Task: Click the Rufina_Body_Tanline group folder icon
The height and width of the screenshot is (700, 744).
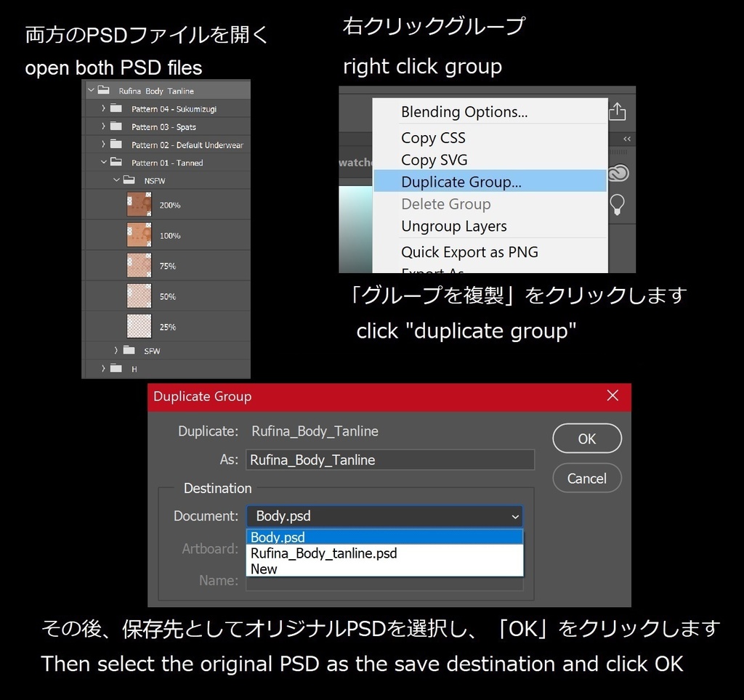Action: click(x=105, y=90)
